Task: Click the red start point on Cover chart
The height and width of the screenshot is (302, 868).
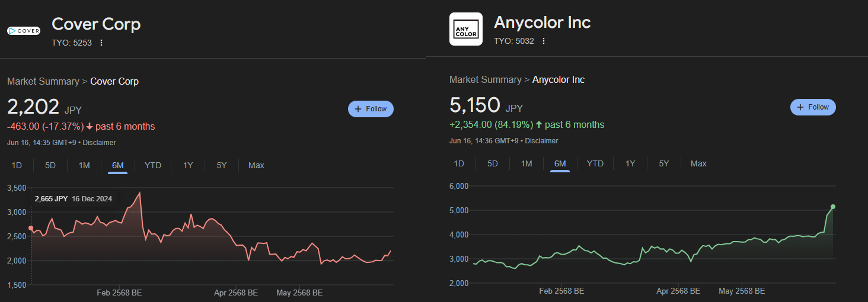Action: click(31, 228)
